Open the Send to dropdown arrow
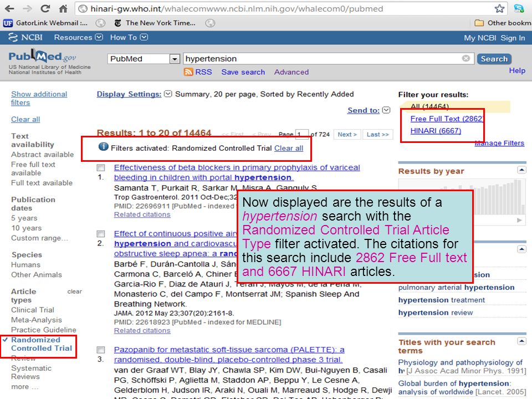Image resolution: width=532 pixels, height=399 pixels. click(386, 110)
